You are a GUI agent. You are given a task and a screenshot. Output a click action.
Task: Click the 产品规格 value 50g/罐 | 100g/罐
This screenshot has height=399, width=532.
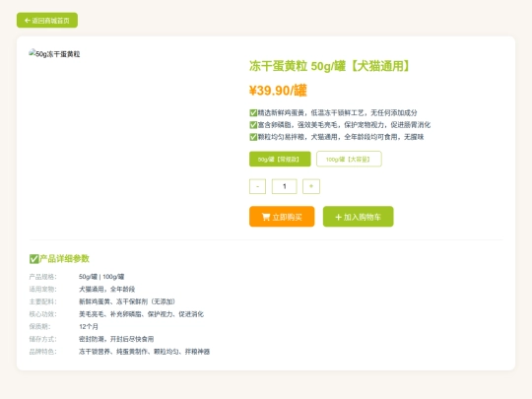(x=101, y=277)
